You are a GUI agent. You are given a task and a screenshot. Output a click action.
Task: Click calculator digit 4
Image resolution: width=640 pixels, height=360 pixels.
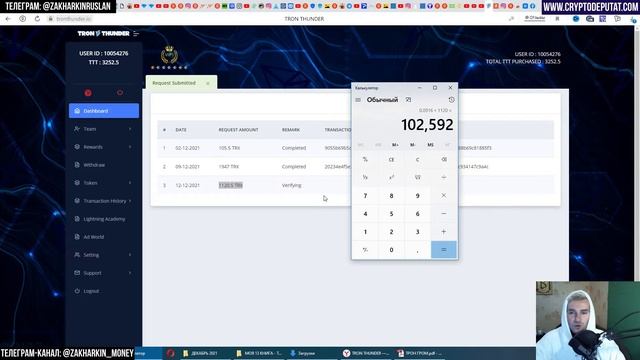coord(365,214)
